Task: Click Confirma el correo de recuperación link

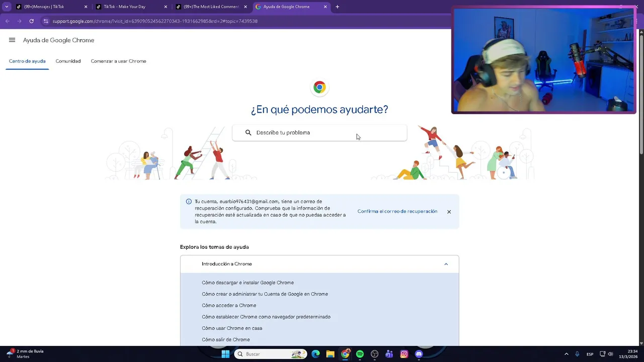Action: click(397, 212)
